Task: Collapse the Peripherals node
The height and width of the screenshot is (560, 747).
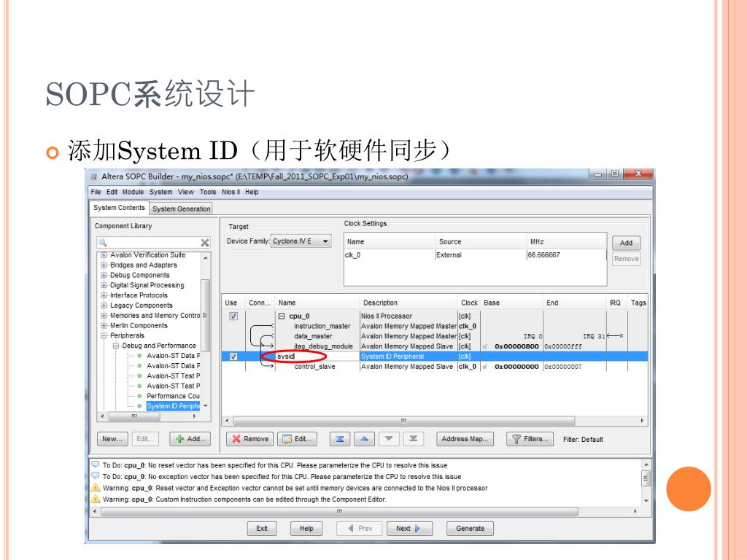Action: pyautogui.click(x=104, y=335)
